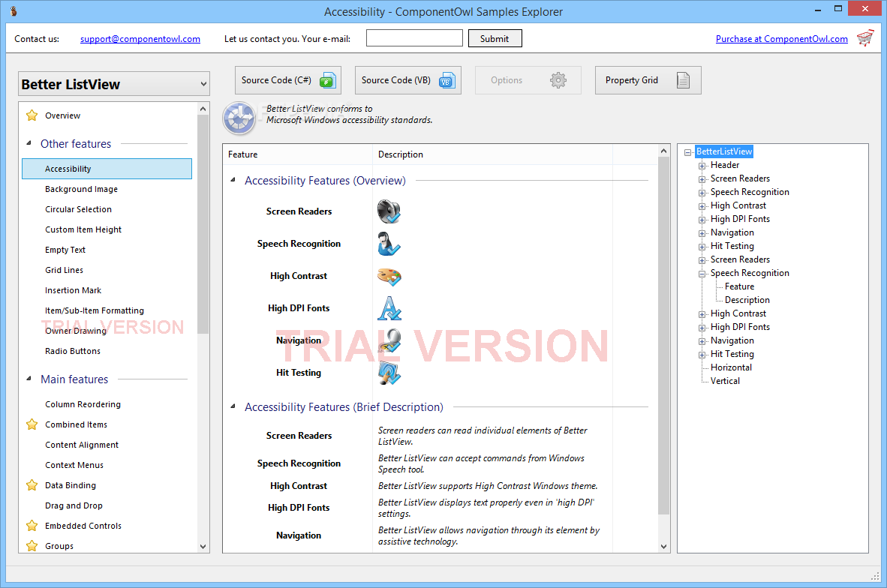Select the Drag and Drop sample
Viewport: 887px width, 588px height.
[74, 505]
